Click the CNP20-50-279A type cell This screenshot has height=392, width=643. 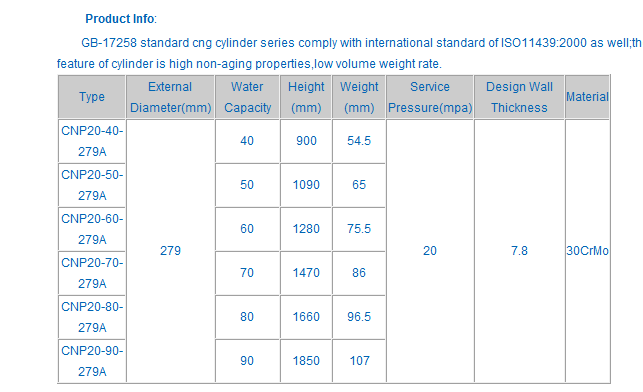coord(92,185)
